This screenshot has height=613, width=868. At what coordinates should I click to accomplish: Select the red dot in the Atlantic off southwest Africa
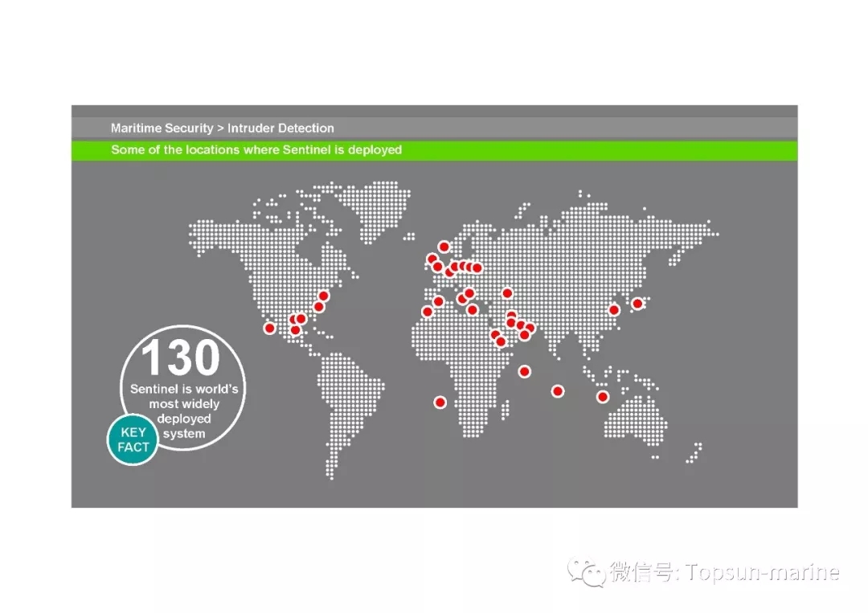pyautogui.click(x=440, y=403)
